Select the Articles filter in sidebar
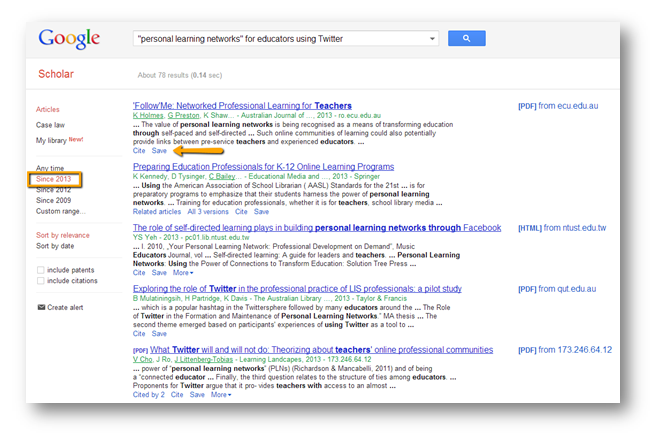This screenshot has height=436, width=652. [x=48, y=109]
